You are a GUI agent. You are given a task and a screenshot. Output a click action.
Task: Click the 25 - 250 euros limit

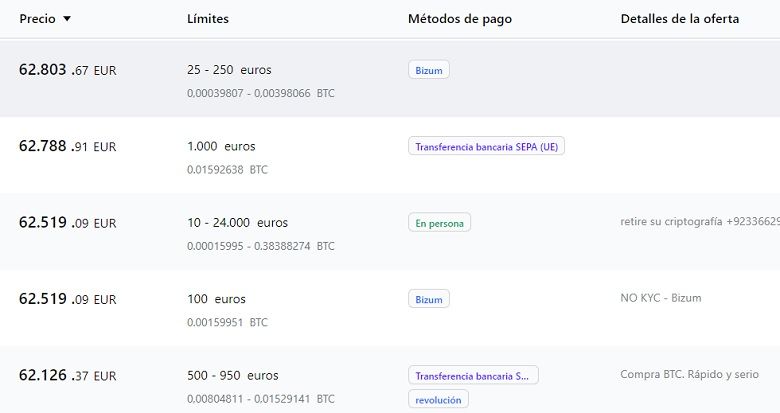[229, 70]
